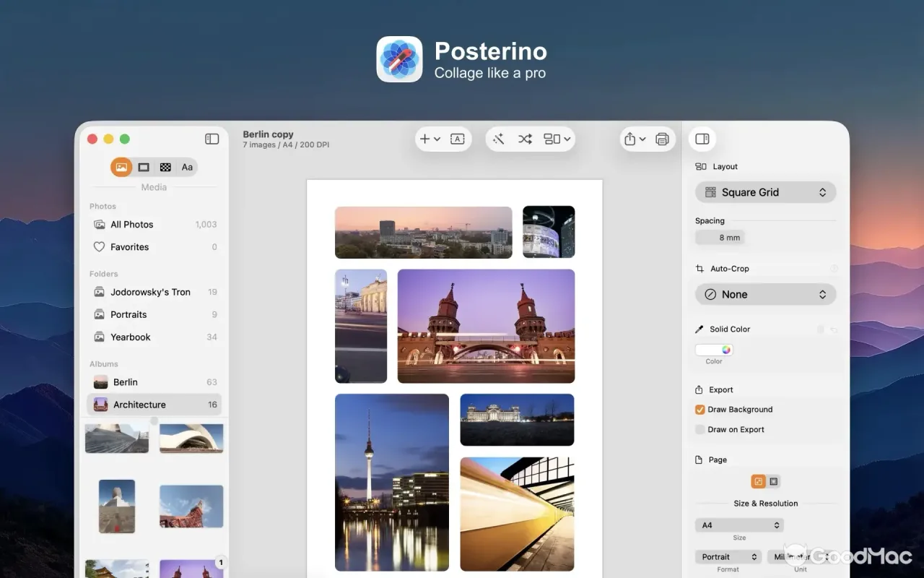Image resolution: width=924 pixels, height=578 pixels.
Task: Switch to the checkerboard background tab
Action: coord(165,167)
